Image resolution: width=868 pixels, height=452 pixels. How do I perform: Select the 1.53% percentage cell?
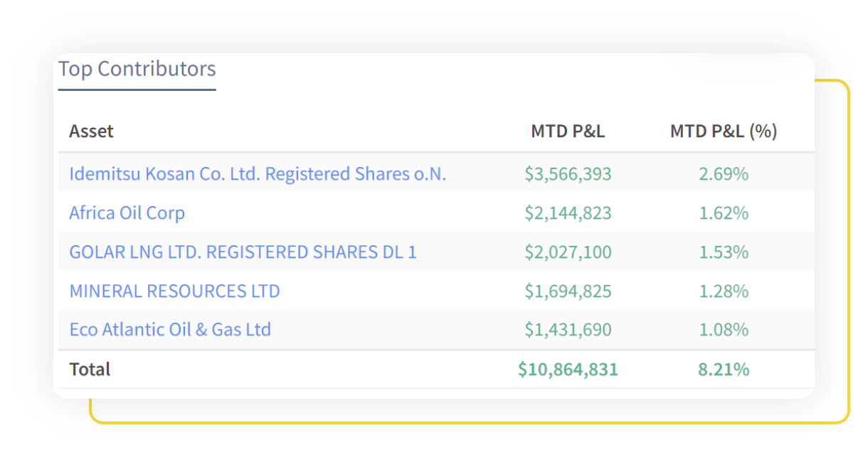point(724,252)
